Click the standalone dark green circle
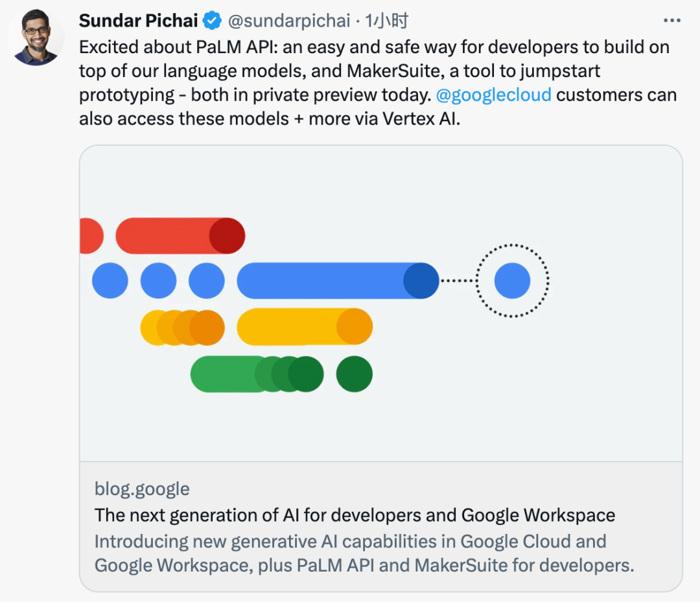The image size is (700, 602). pos(355,374)
